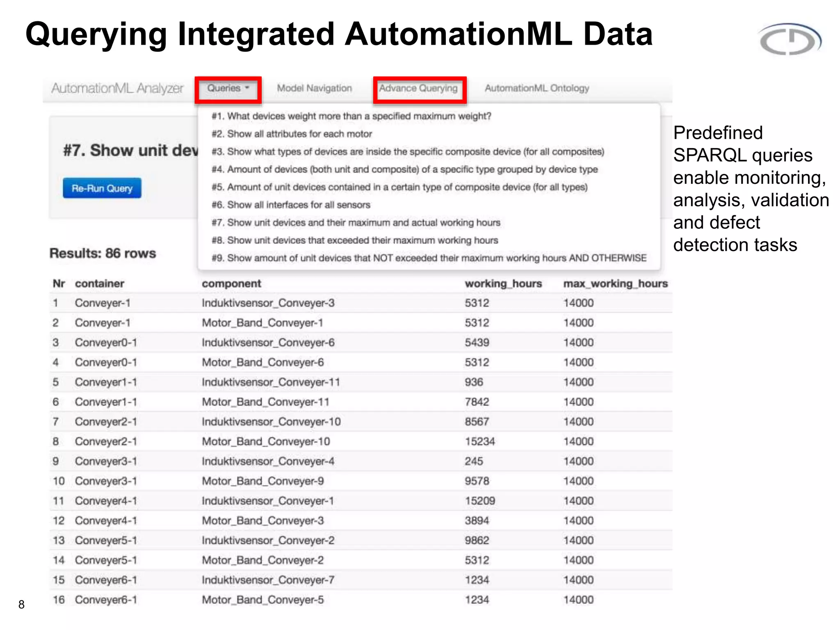Click the 'component' column header
This screenshot has height=630, width=840.
pos(231,283)
